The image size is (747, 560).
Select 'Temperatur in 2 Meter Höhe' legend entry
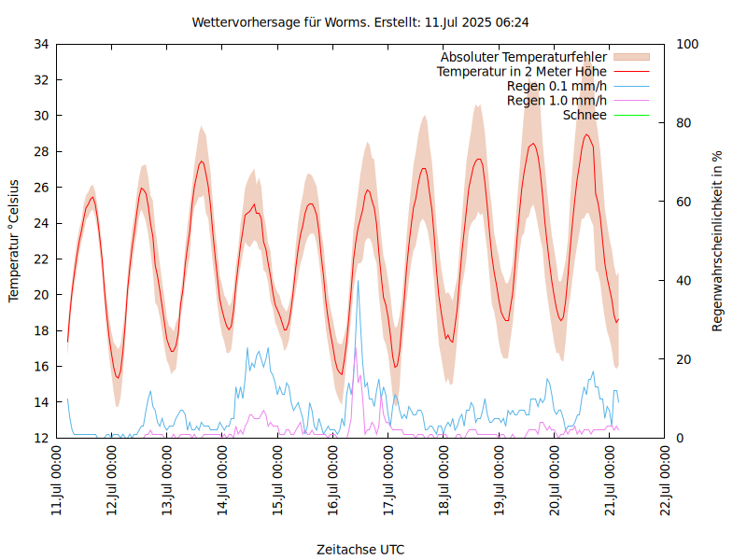pos(521,71)
